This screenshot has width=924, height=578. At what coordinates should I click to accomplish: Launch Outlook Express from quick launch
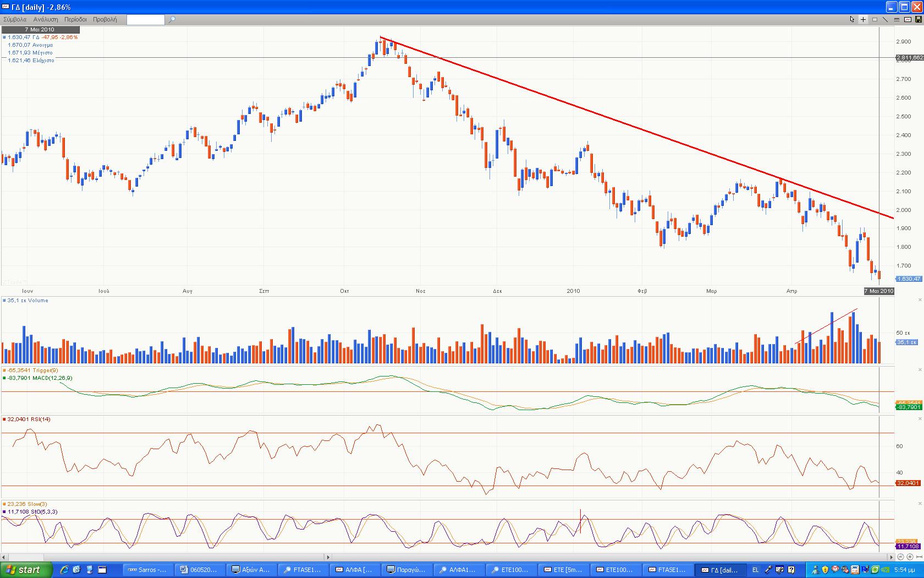tap(76, 570)
